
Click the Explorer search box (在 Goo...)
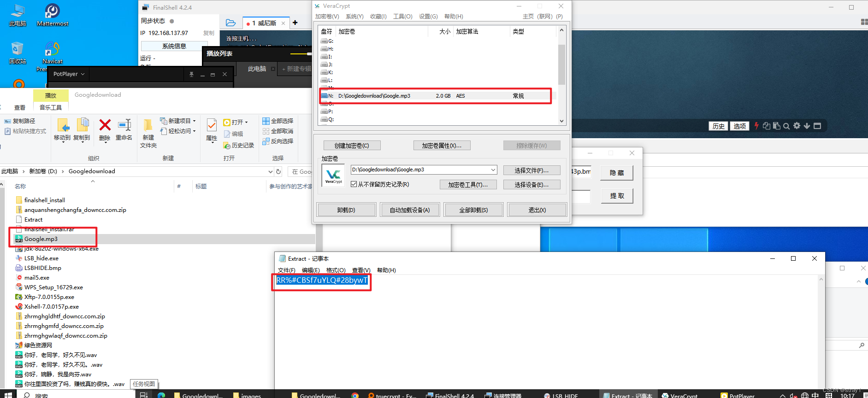click(x=301, y=171)
